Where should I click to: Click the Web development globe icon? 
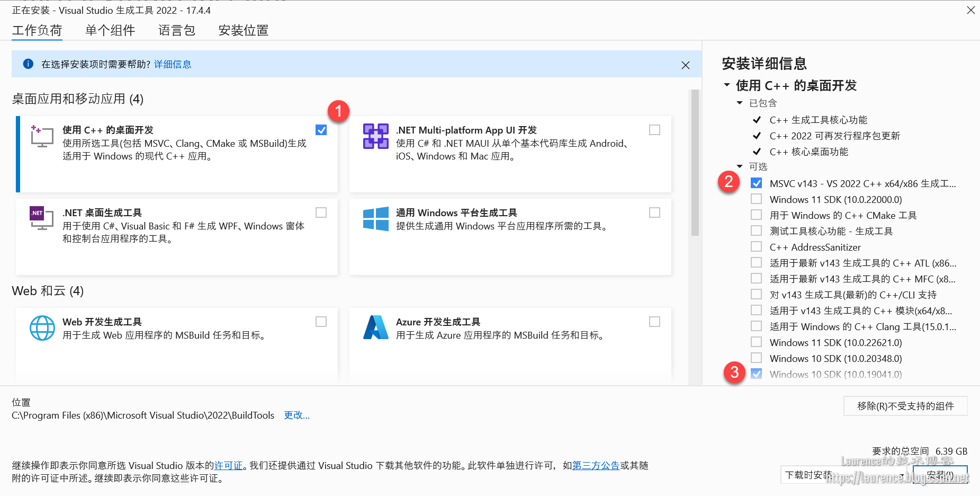(42, 328)
